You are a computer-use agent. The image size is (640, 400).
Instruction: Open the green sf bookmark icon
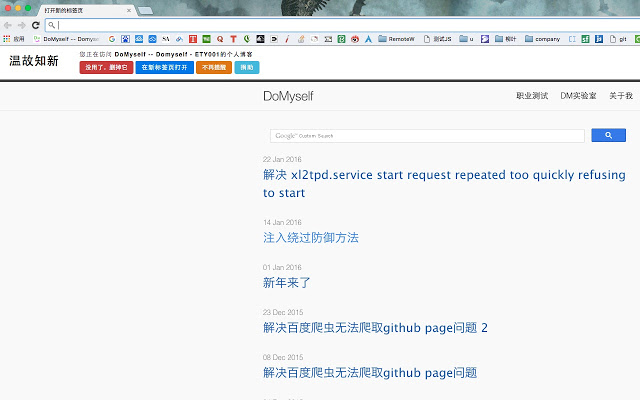click(x=585, y=39)
